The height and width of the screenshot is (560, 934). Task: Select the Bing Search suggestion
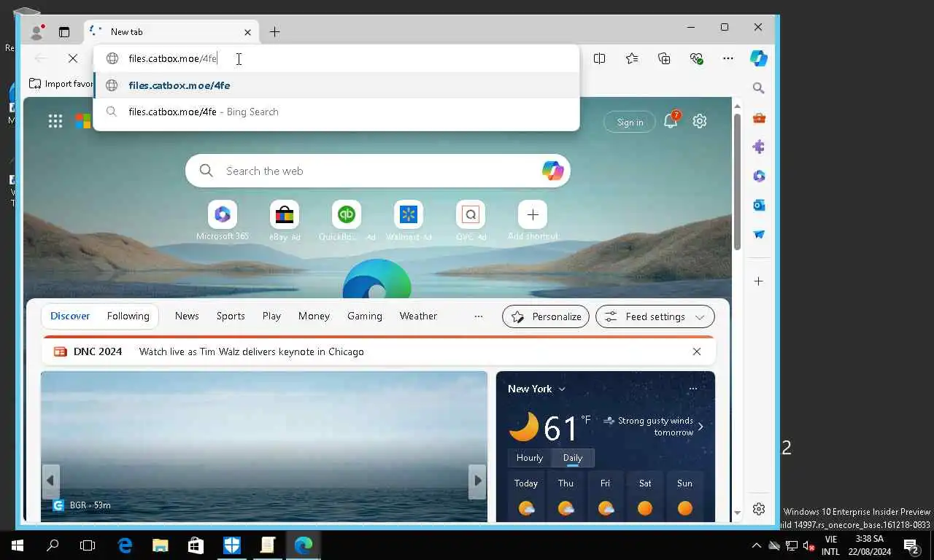(336, 112)
